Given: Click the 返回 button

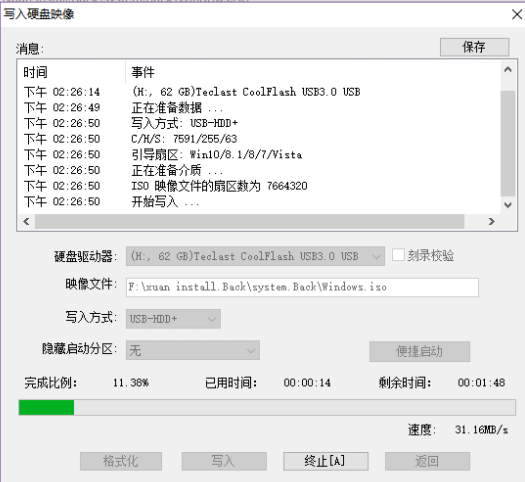Looking at the screenshot, I should (x=427, y=461).
